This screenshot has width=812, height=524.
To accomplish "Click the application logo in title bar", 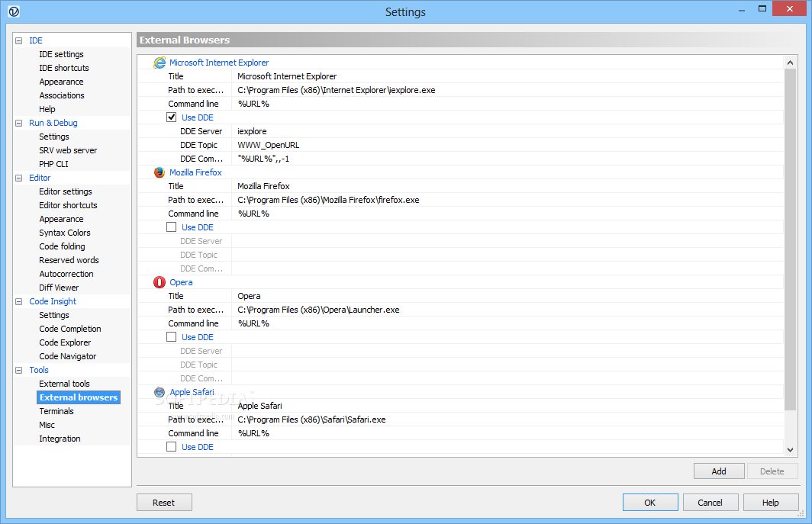I will click(14, 11).
